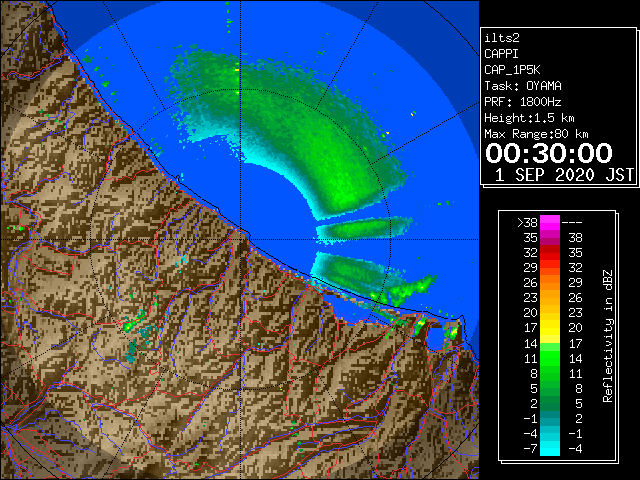Screen dimensions: 640x480
Task: Click the 'PRF: 1800Hz' value
Action: click(x=523, y=102)
